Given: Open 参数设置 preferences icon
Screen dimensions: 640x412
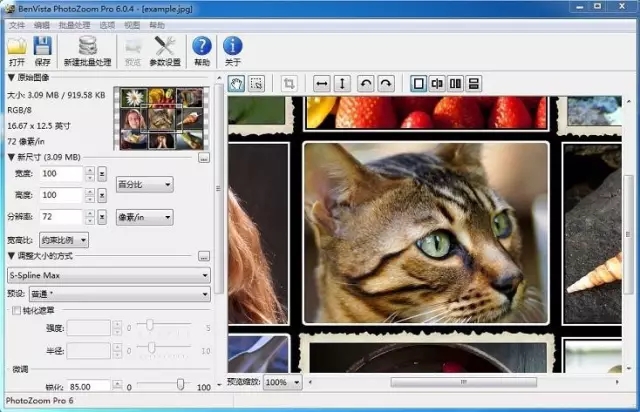Looking at the screenshot, I should (165, 46).
